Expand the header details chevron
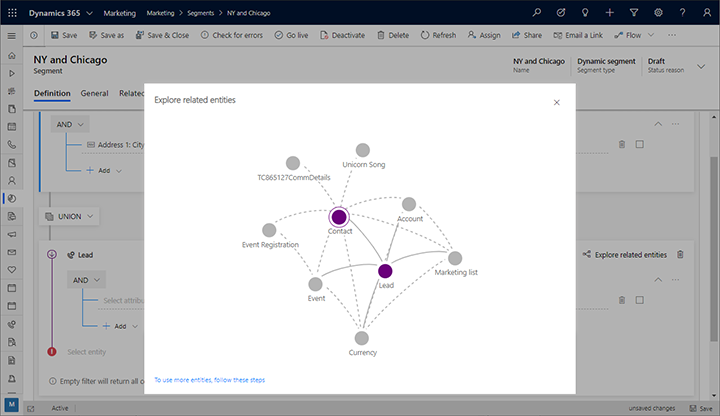Screen dimensions: 720x416 (x=701, y=67)
